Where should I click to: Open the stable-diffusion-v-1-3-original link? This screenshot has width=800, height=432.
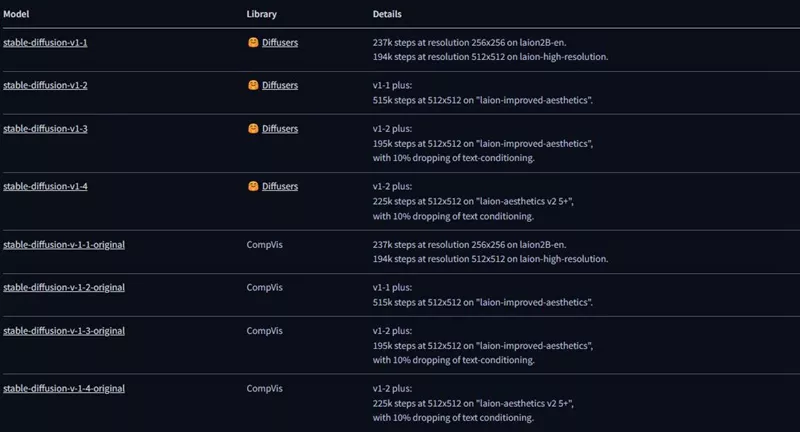point(64,330)
